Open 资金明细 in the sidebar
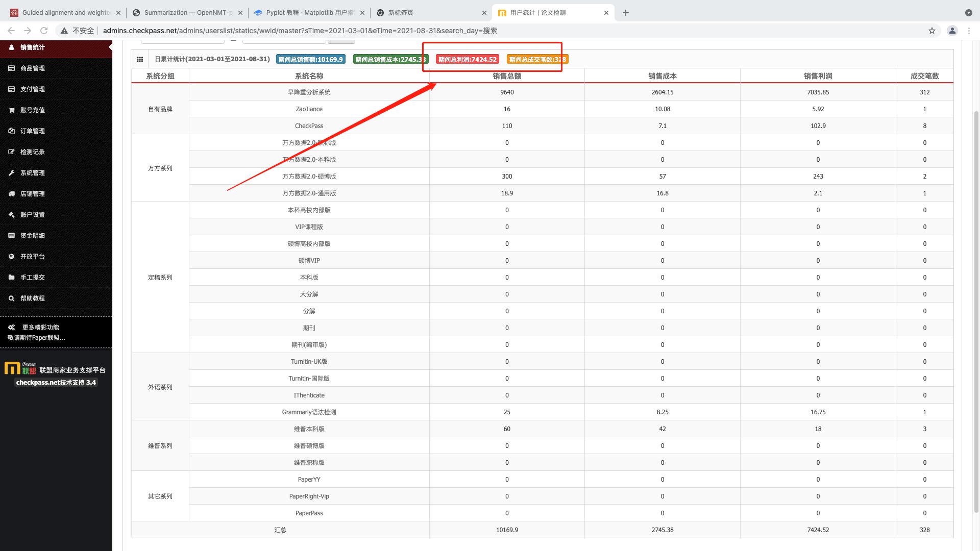This screenshot has width=980, height=551. pyautogui.click(x=33, y=236)
